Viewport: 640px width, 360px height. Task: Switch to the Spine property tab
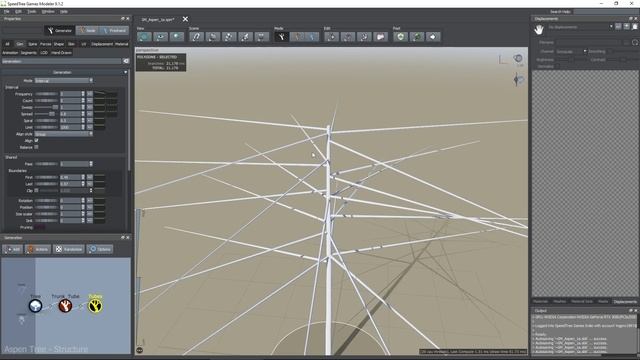click(32, 44)
